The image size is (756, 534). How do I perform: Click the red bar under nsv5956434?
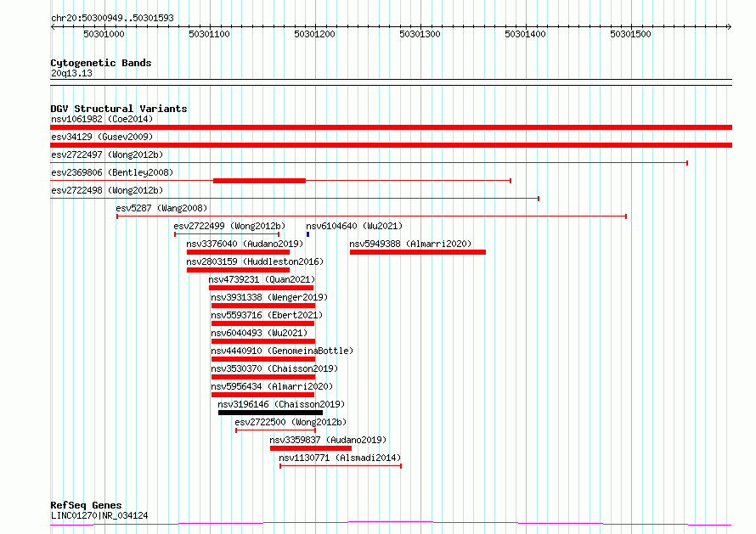(262, 395)
